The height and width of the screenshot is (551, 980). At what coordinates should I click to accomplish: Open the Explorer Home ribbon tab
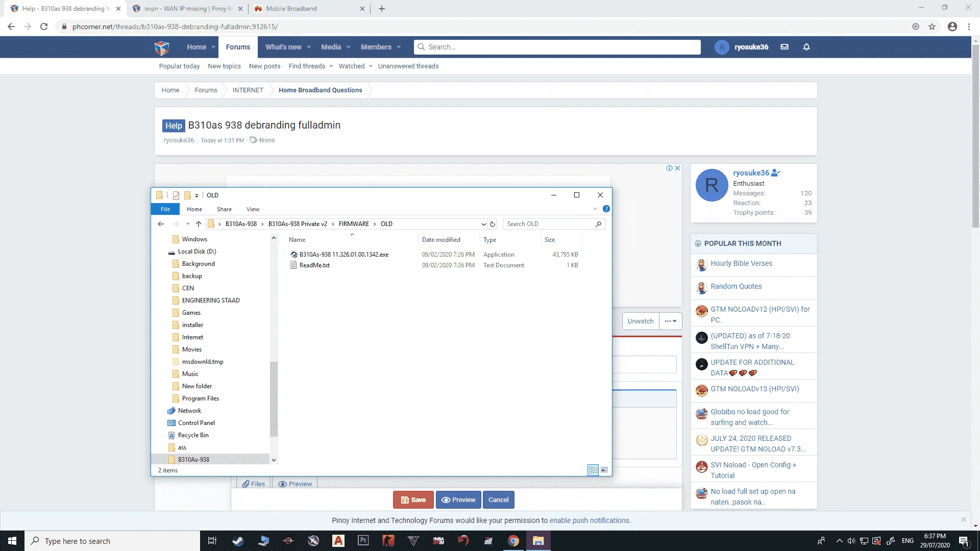click(194, 209)
